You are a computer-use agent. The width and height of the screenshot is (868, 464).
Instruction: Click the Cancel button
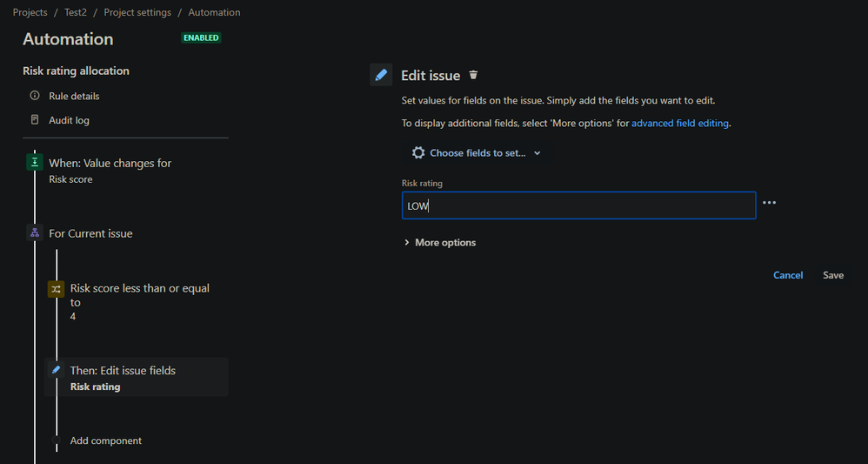click(788, 275)
